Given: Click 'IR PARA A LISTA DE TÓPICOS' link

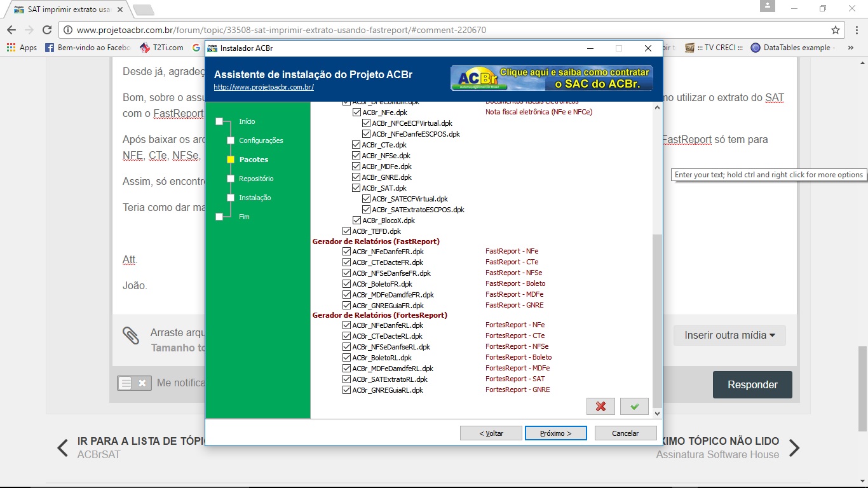Looking at the screenshot, I should (x=140, y=441).
